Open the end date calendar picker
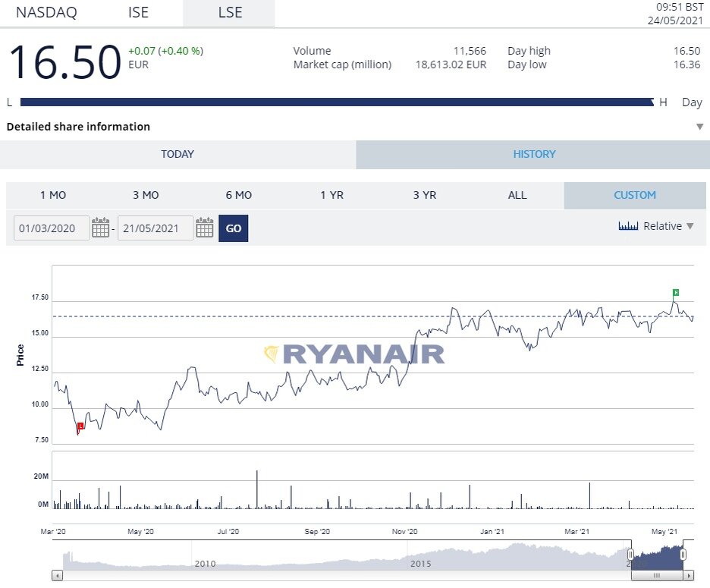The height and width of the screenshot is (588, 710). click(204, 228)
